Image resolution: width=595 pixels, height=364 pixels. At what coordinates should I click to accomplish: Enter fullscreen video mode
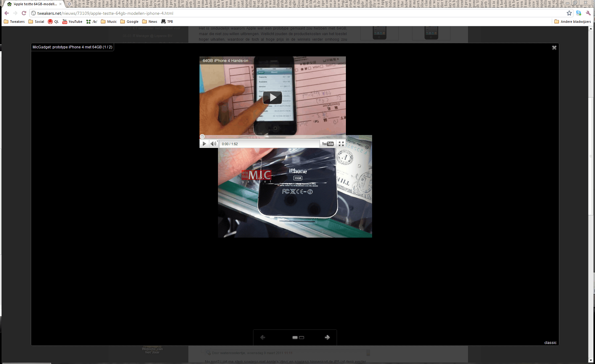341,144
